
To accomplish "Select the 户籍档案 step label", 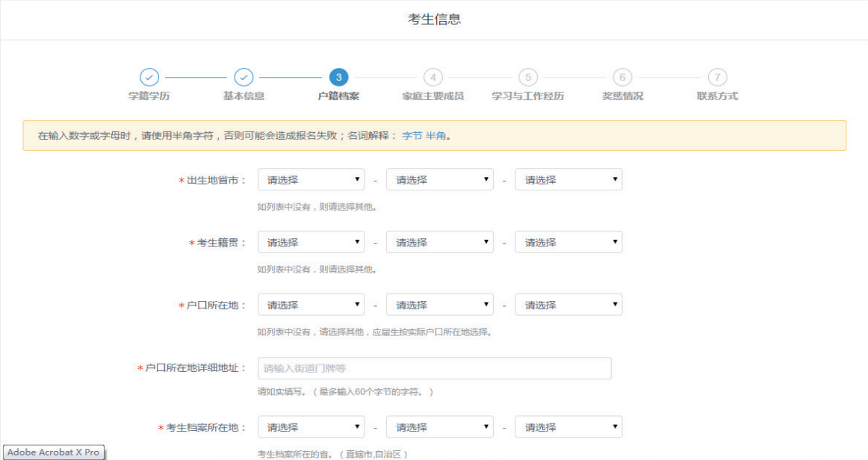I will click(339, 97).
